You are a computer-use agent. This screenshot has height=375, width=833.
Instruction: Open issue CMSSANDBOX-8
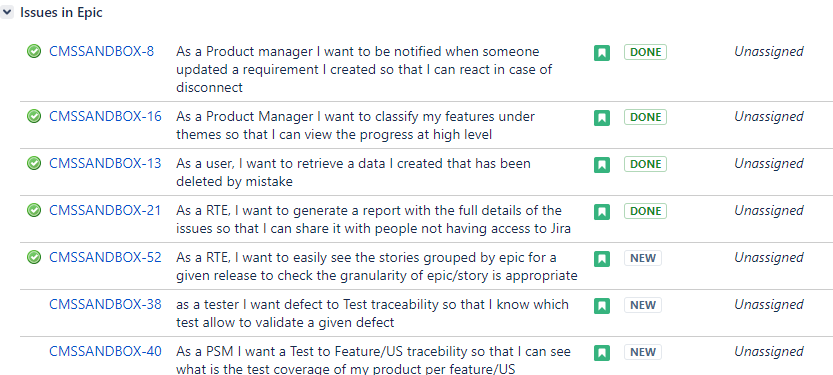click(x=101, y=52)
